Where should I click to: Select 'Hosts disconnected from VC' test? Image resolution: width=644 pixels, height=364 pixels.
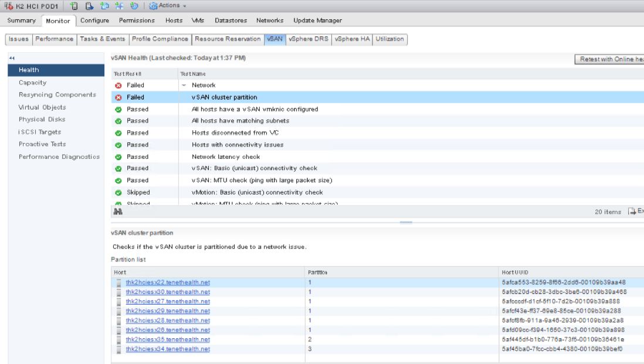[x=378, y=132]
